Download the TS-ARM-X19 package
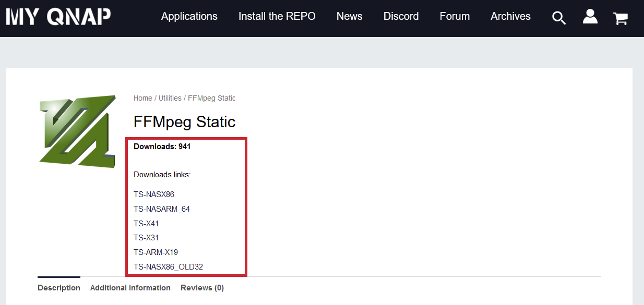The image size is (644, 305). (x=156, y=252)
